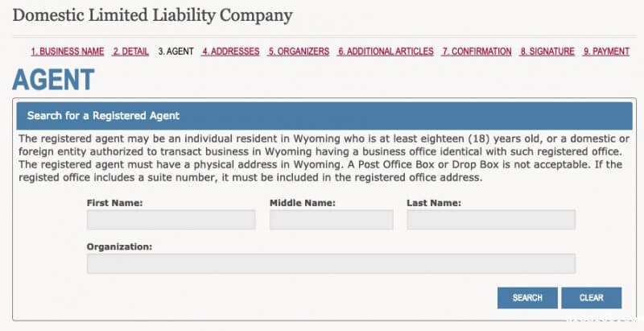This screenshot has width=644, height=331.
Task: Focus the Middle Name input box
Action: click(x=332, y=220)
